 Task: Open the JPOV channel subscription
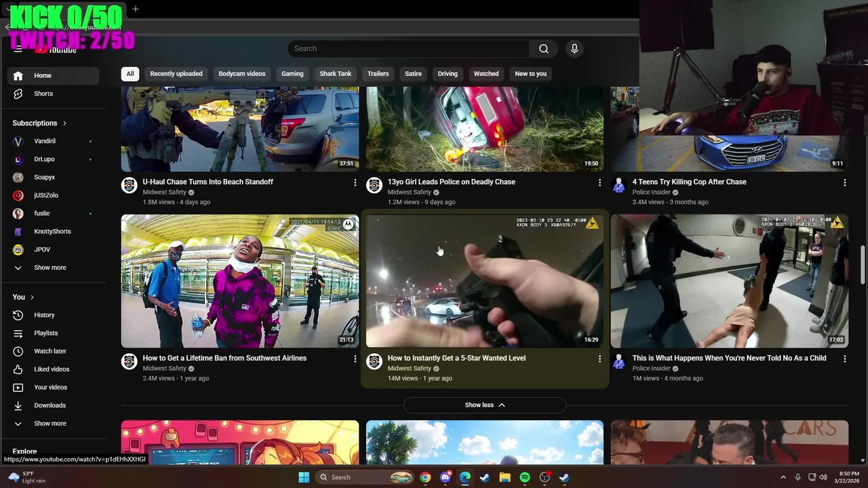[x=53, y=249]
